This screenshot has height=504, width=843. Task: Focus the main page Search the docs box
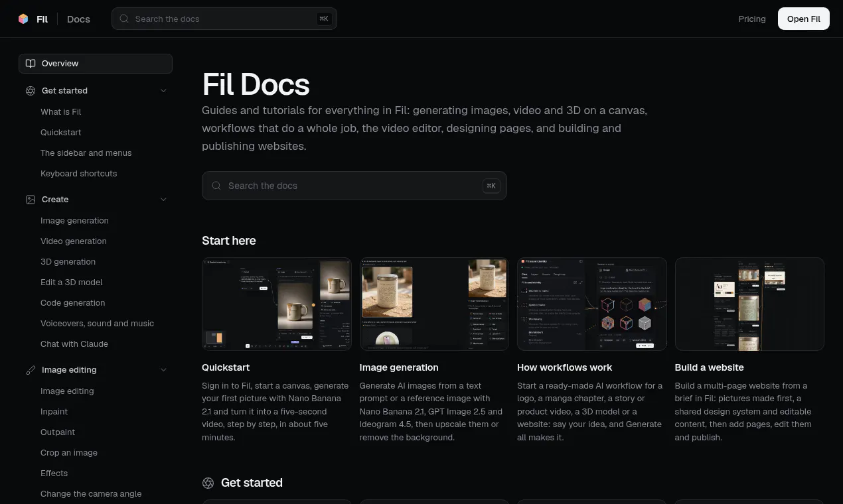click(354, 186)
